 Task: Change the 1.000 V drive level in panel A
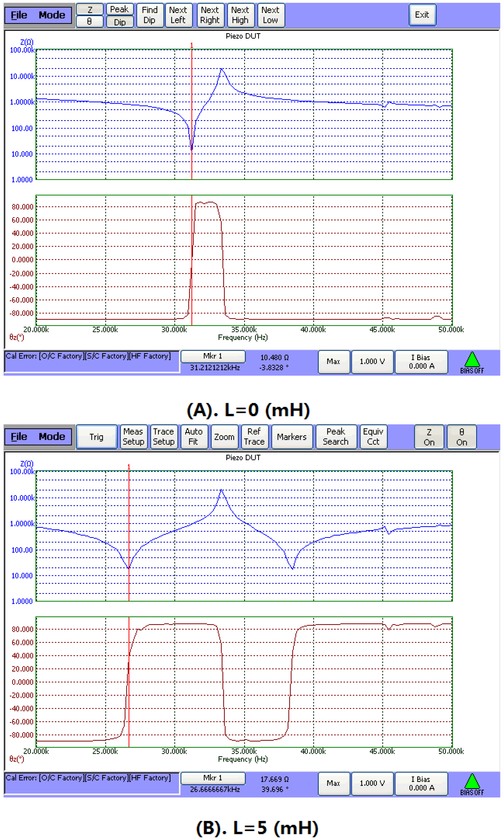click(373, 362)
